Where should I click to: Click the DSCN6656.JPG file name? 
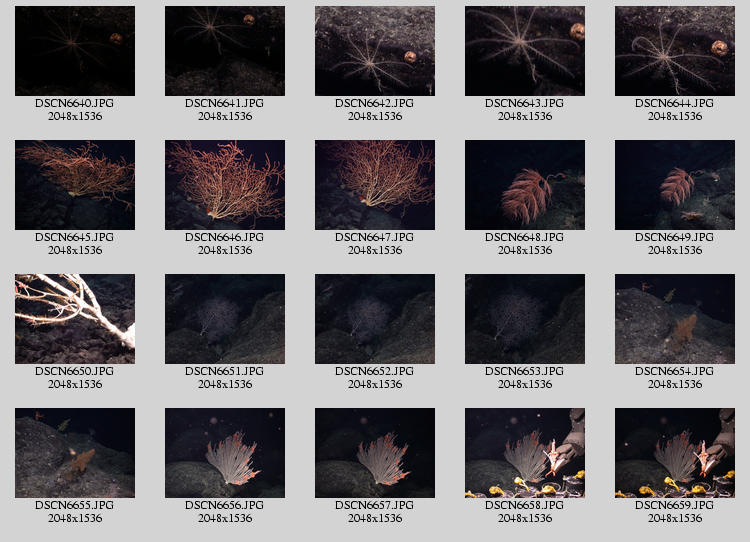(x=224, y=505)
